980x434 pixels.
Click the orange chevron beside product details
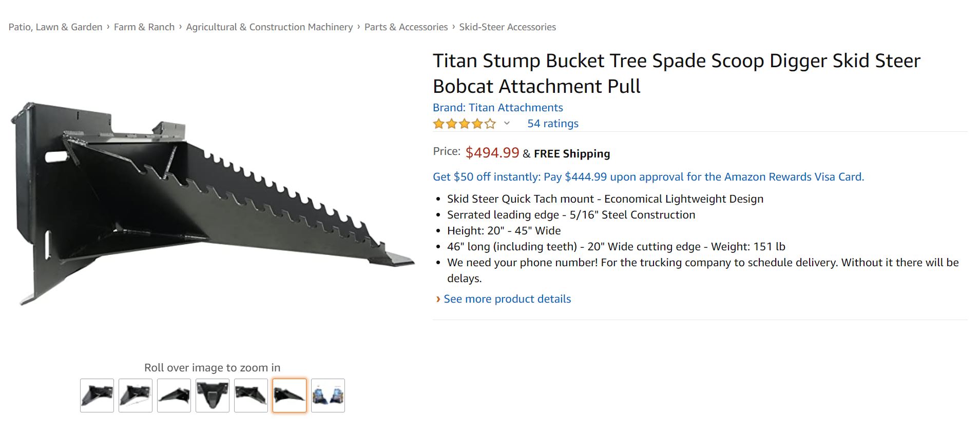tap(438, 299)
